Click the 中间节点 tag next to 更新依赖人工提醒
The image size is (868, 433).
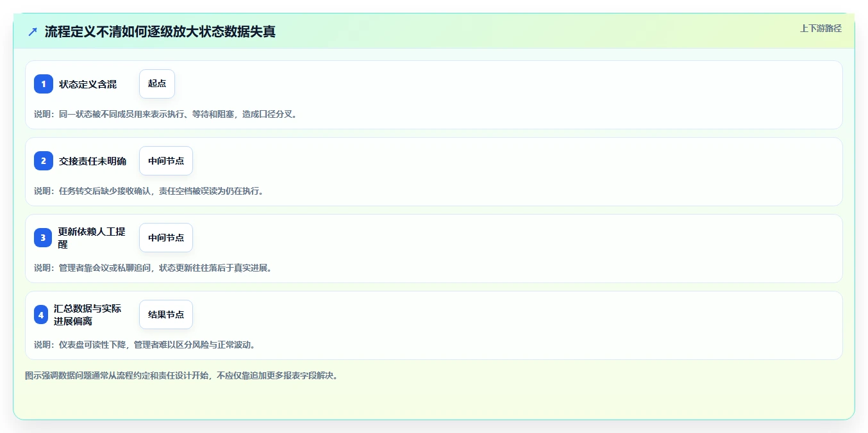coord(166,238)
